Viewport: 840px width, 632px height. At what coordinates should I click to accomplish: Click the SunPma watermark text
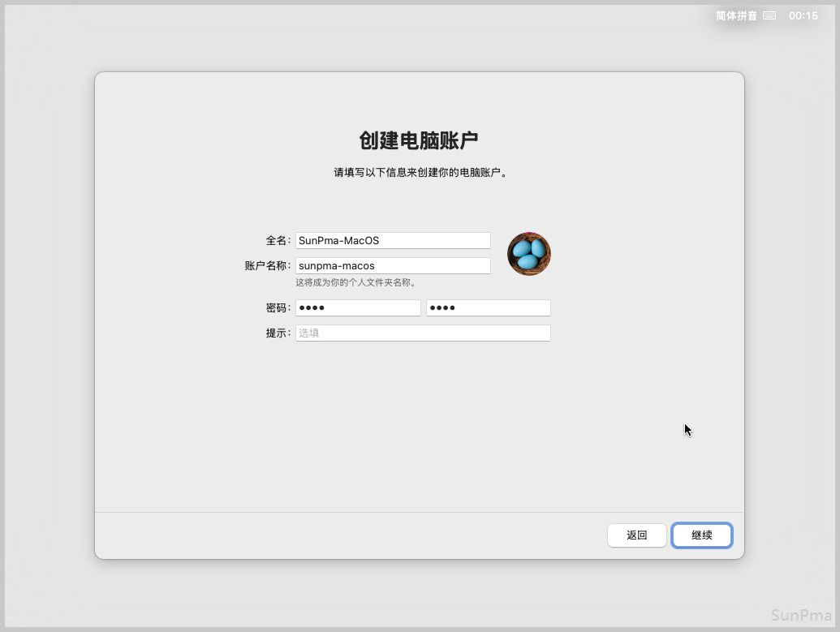pyautogui.click(x=801, y=614)
